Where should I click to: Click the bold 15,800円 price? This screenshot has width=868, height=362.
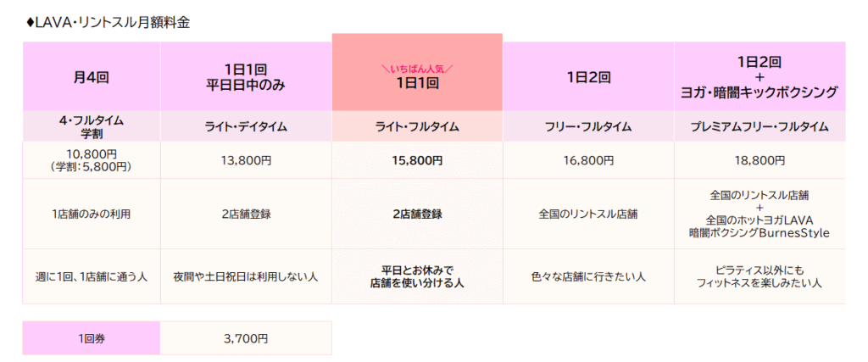(x=416, y=160)
